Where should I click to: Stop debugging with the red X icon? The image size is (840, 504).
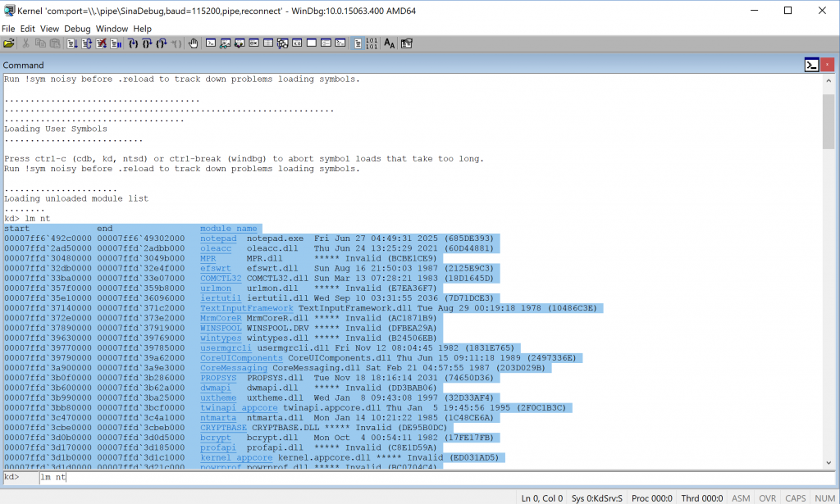click(x=101, y=44)
